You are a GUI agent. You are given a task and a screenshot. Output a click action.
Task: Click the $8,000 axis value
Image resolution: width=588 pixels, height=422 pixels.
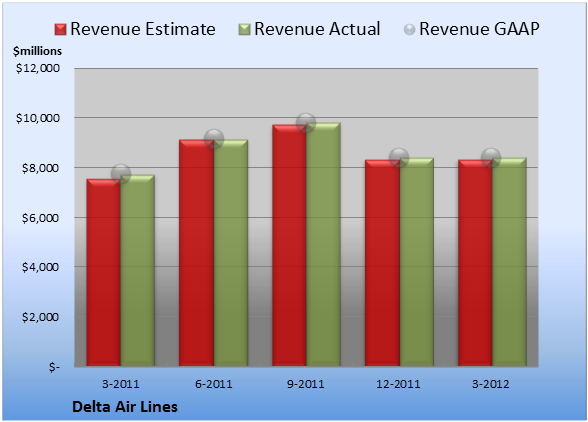click(40, 168)
